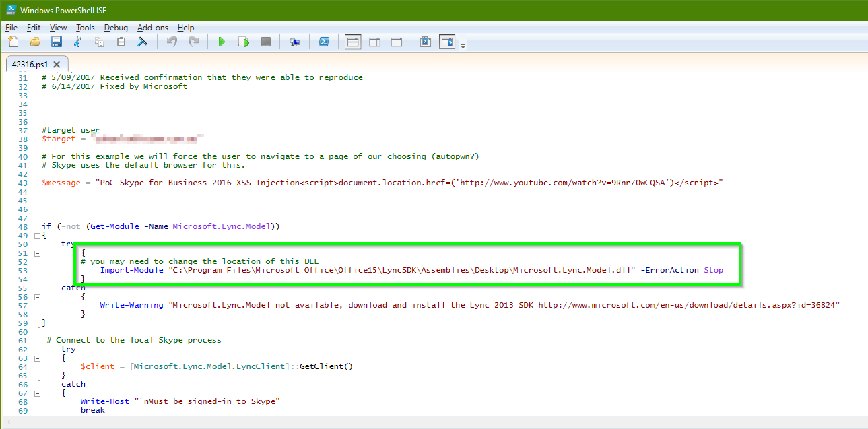Collapse the try block at line 63

pyautogui.click(x=36, y=358)
